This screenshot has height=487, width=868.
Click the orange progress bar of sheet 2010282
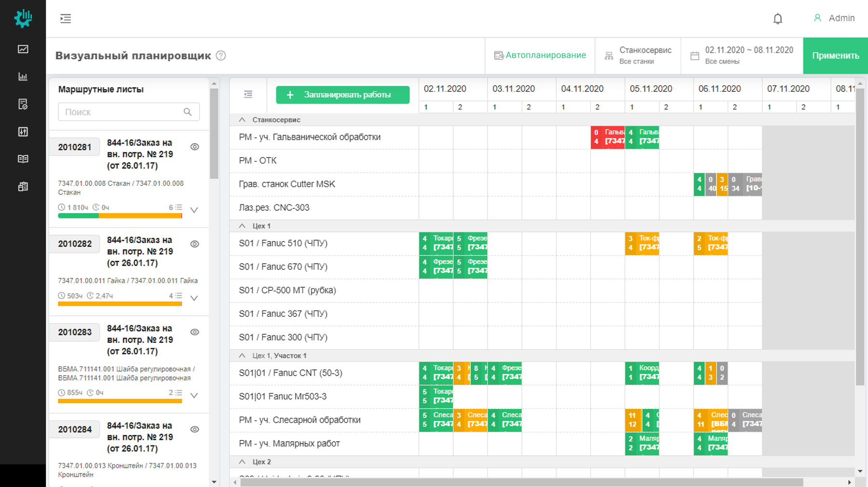tap(120, 304)
